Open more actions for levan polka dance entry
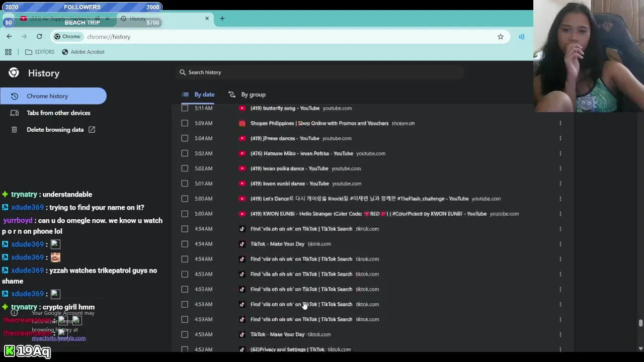This screenshot has height=362, width=644. click(x=560, y=168)
